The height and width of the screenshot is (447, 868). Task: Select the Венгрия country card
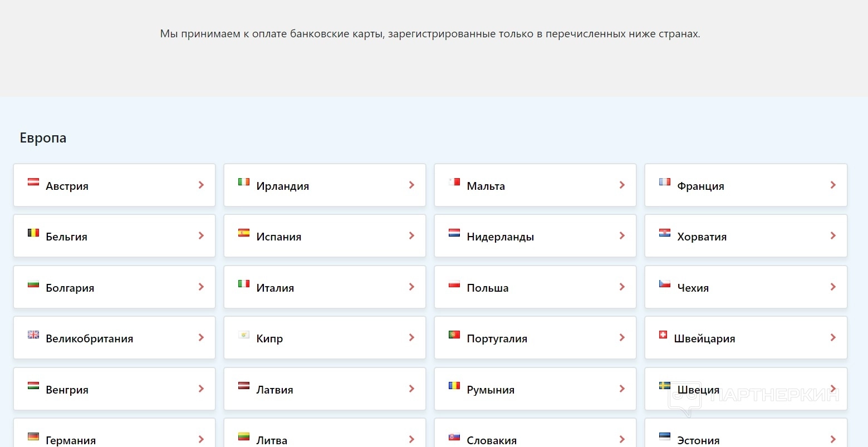(114, 389)
